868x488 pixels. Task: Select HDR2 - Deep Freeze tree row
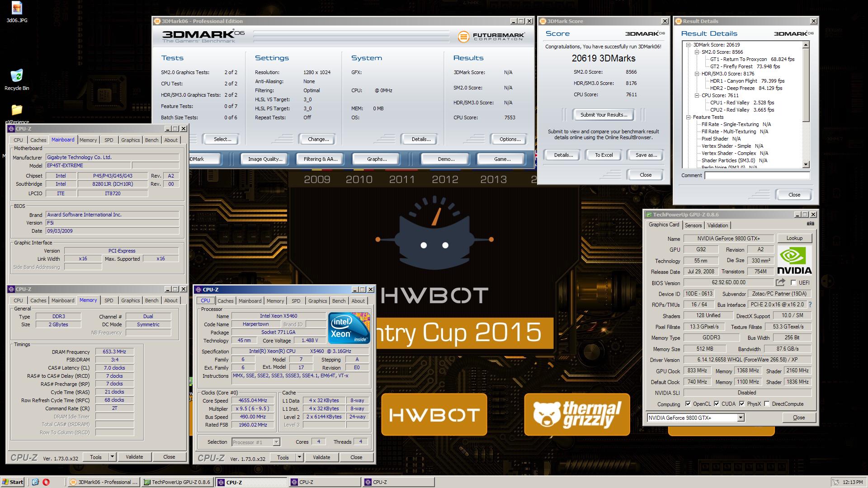tap(746, 88)
